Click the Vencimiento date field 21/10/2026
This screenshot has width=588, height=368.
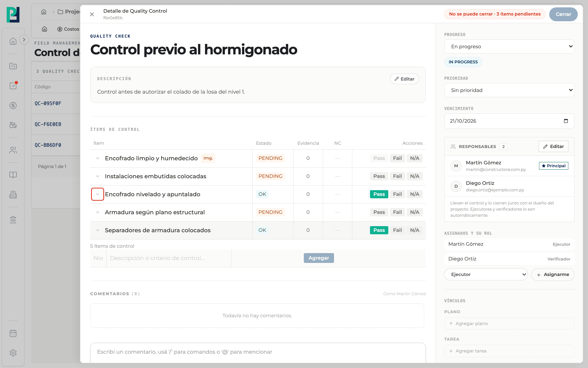pos(509,121)
